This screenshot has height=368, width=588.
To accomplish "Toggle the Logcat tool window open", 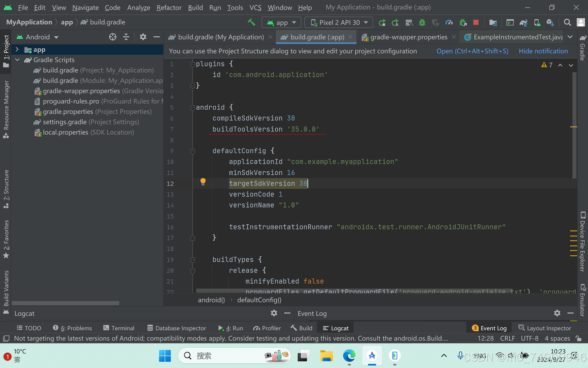I will [335, 328].
